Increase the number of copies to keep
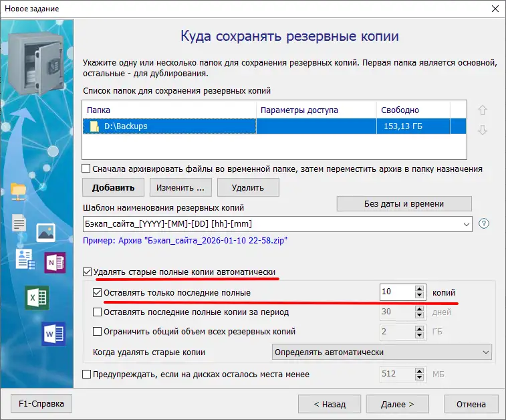 coord(419,289)
